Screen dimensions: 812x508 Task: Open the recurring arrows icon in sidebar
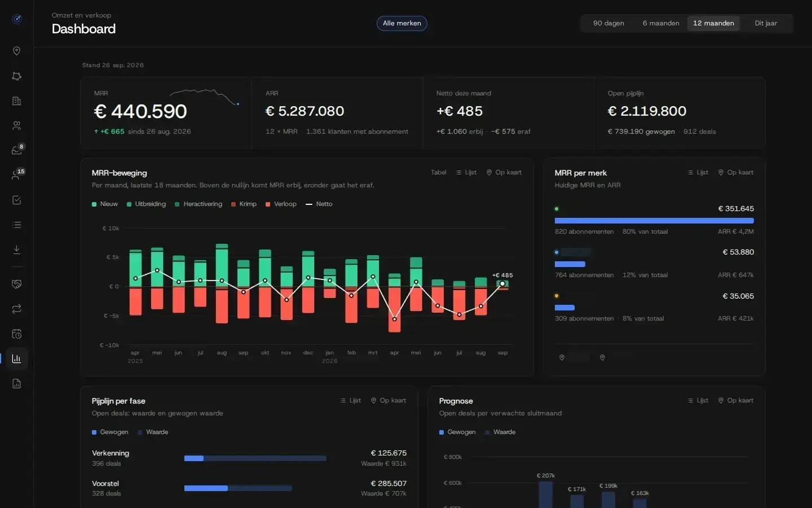click(x=17, y=309)
